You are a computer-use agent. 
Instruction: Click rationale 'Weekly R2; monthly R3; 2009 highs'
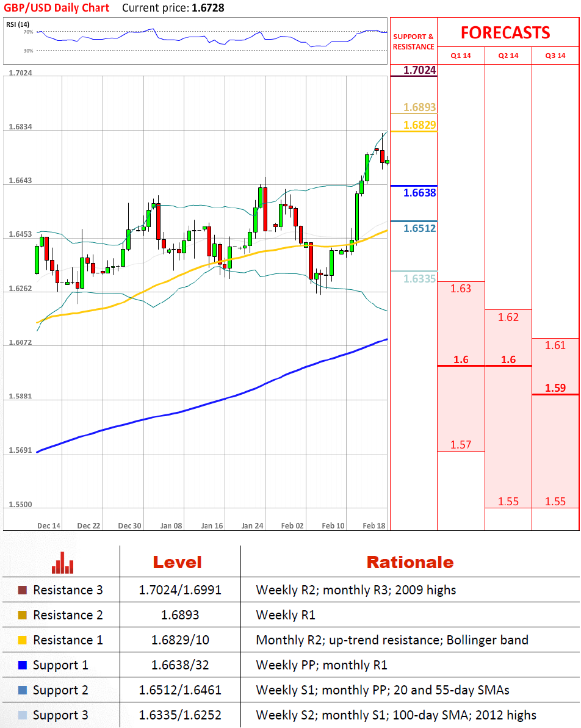pyautogui.click(x=356, y=590)
